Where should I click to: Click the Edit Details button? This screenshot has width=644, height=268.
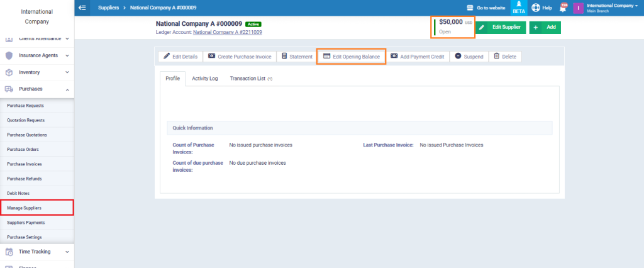coord(180,57)
